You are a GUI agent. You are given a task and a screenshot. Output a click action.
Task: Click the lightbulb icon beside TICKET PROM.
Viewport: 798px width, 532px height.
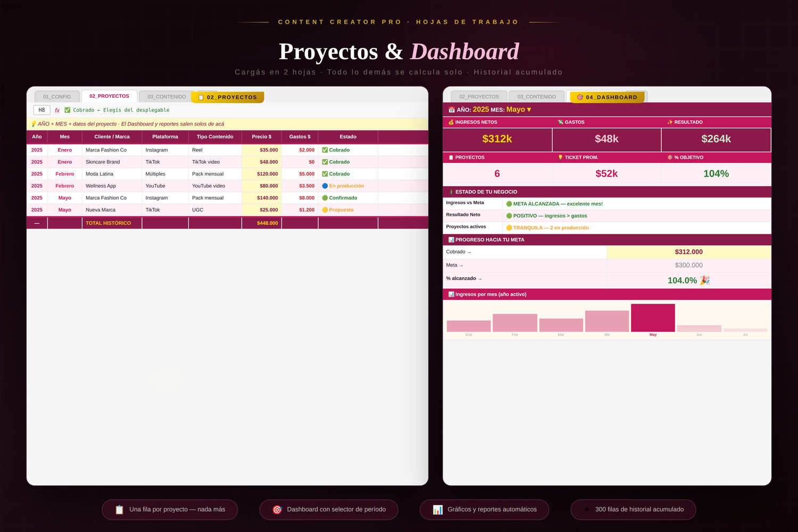point(561,157)
